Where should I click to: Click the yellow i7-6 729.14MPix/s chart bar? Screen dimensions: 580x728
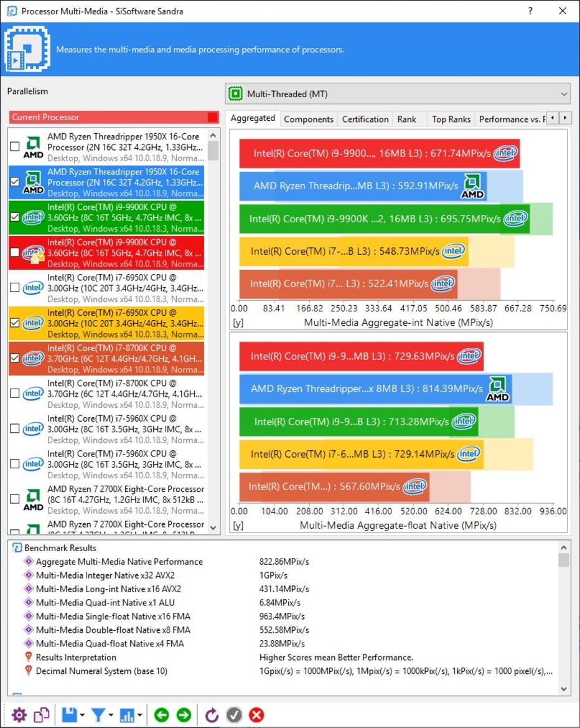361,454
